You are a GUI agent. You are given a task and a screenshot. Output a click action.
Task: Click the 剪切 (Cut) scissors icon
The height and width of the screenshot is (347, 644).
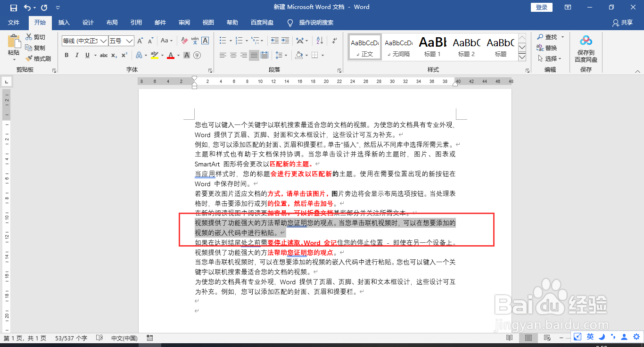pos(29,37)
